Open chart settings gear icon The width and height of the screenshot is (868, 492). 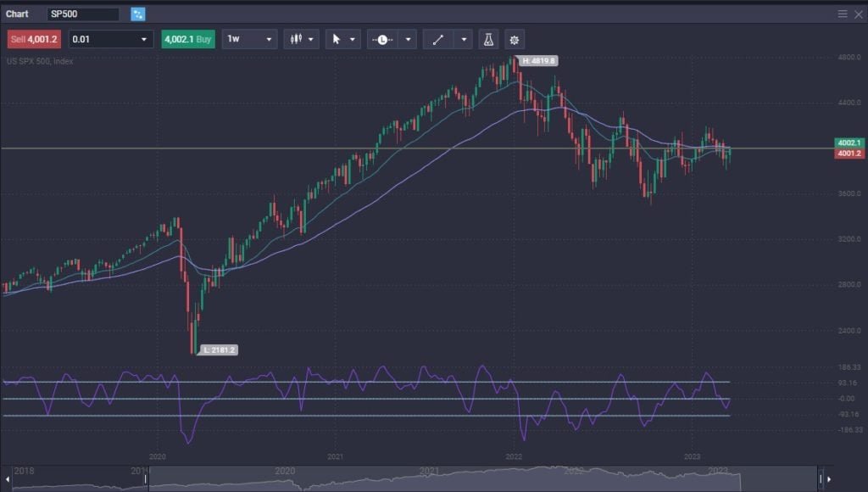(515, 38)
